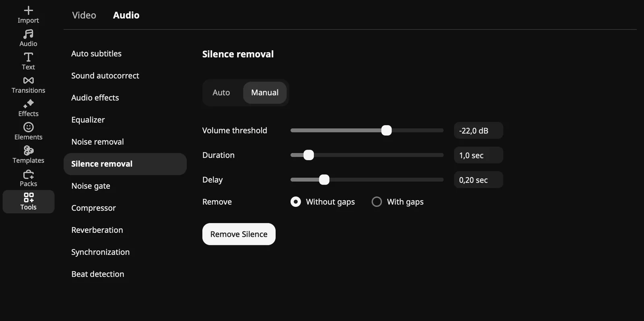
Task: Switch silence removal to Auto mode
Action: [221, 93]
